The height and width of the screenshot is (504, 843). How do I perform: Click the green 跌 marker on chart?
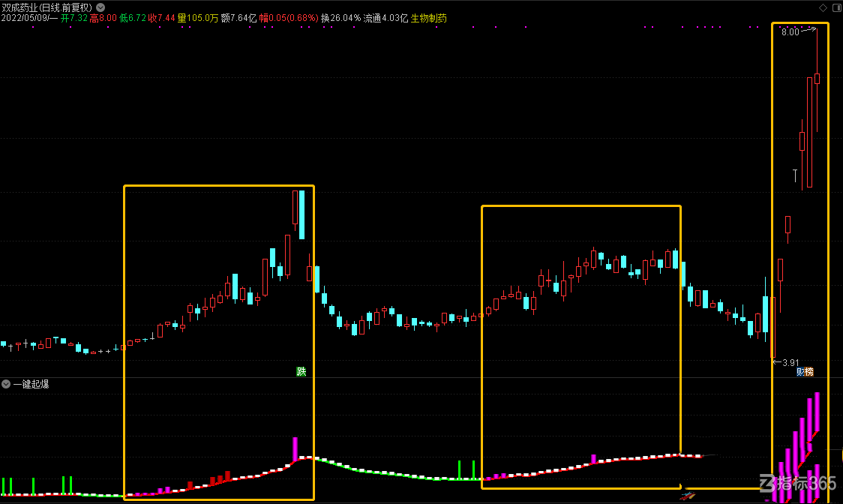[x=301, y=372]
